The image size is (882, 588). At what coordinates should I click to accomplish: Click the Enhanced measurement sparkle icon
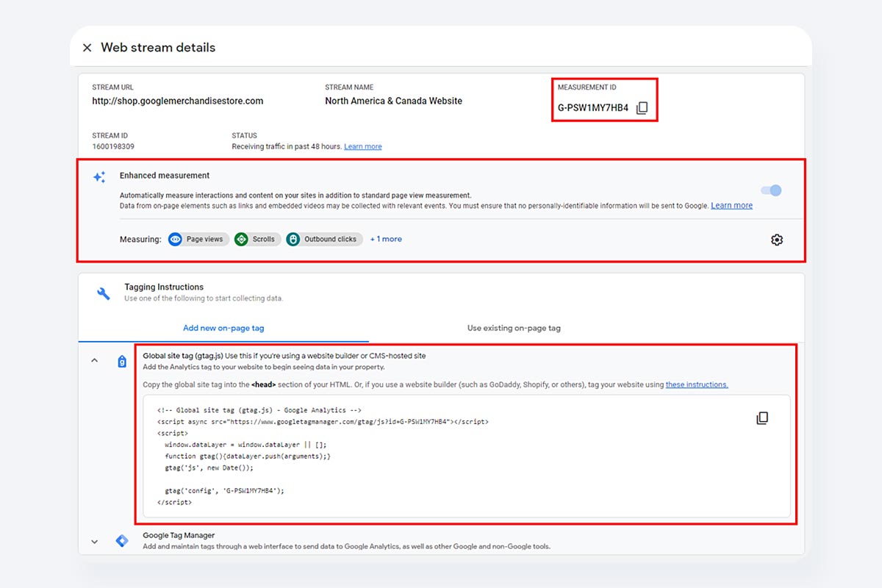(x=99, y=177)
